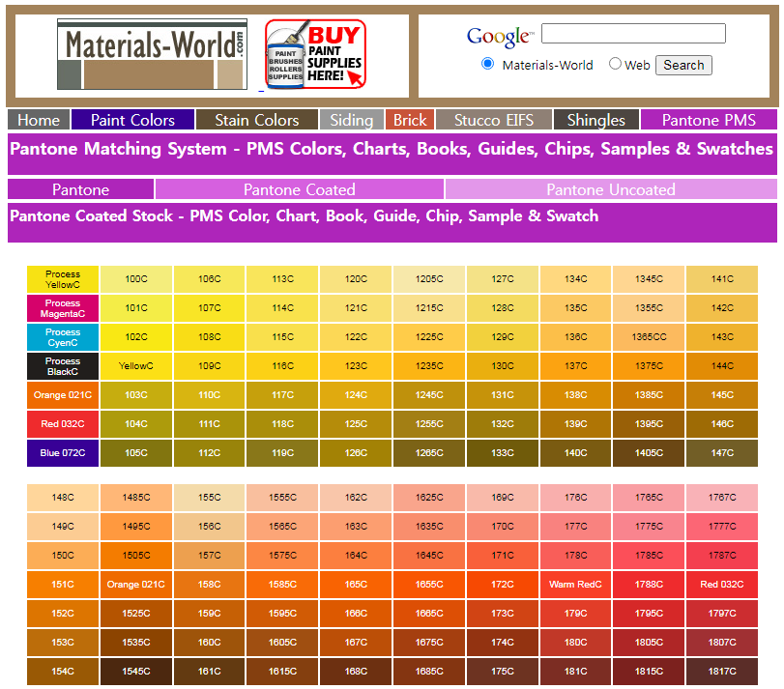Pick the 155C color swatch
This screenshot has width=784, height=689.
tap(209, 498)
